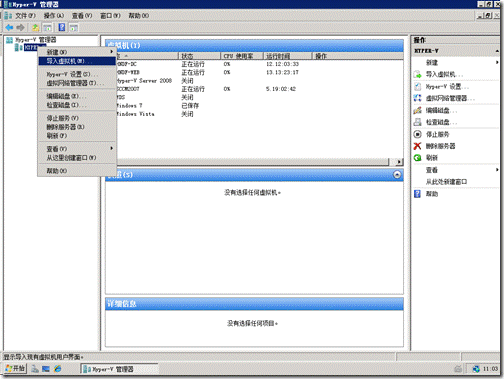The height and width of the screenshot is (379, 504).
Task: Choose 停止服务(V) in context menu
Action: pyautogui.click(x=77, y=118)
